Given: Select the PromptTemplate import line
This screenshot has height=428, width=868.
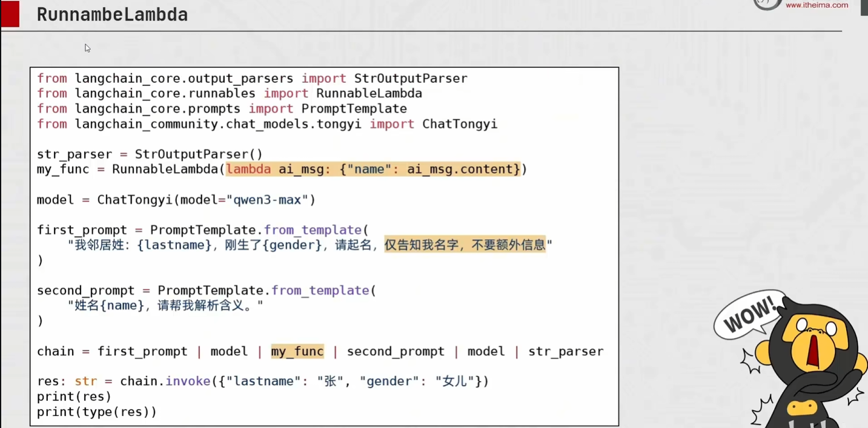Looking at the screenshot, I should coord(222,108).
